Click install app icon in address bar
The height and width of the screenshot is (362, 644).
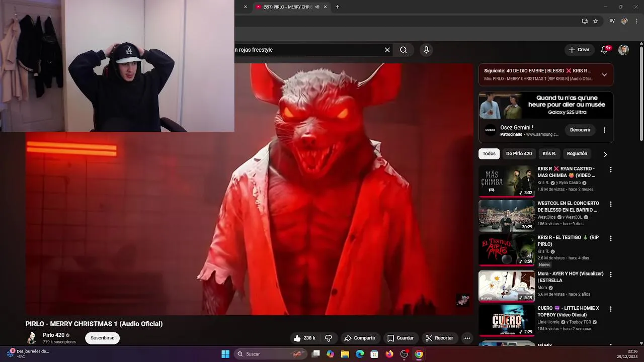pos(585,21)
